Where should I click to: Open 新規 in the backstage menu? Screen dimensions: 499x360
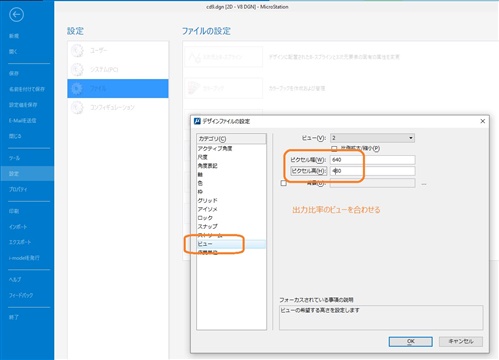click(14, 36)
